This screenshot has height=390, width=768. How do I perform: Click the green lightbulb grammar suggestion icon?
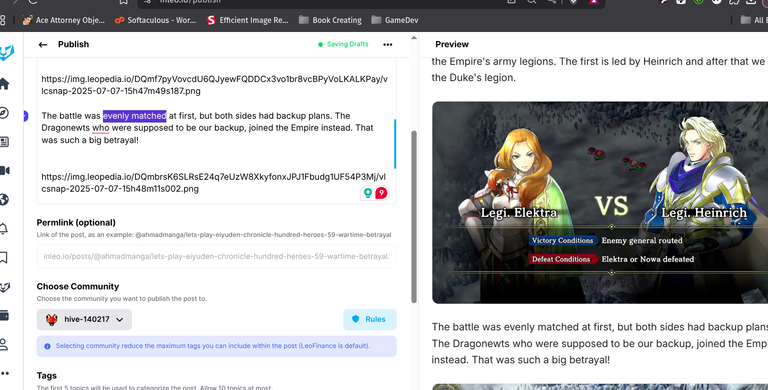click(367, 193)
